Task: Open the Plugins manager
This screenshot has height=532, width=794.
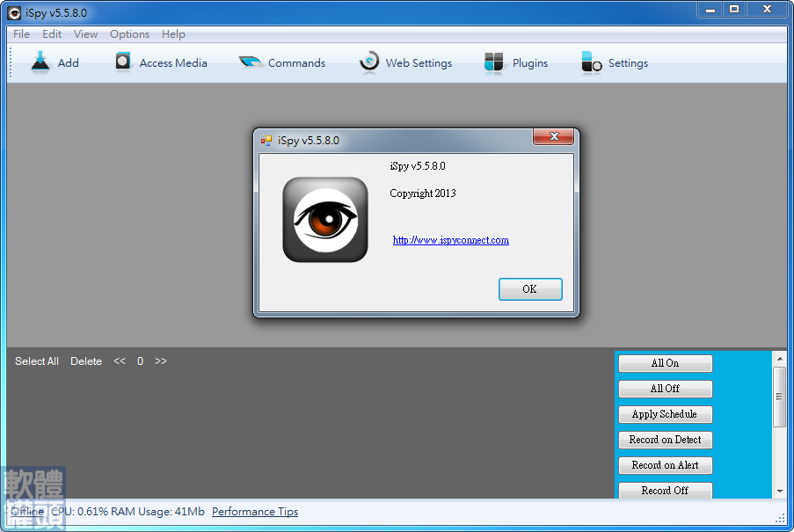Action: [516, 62]
